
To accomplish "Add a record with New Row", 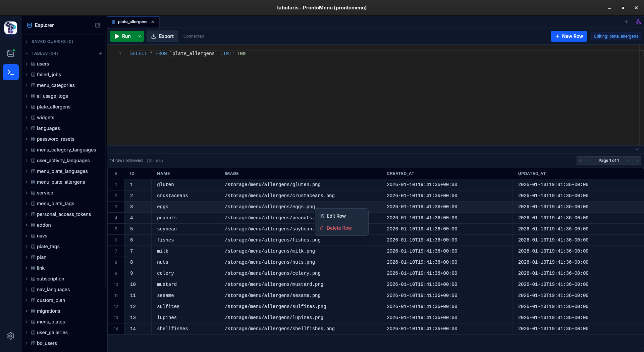I will [x=569, y=36].
